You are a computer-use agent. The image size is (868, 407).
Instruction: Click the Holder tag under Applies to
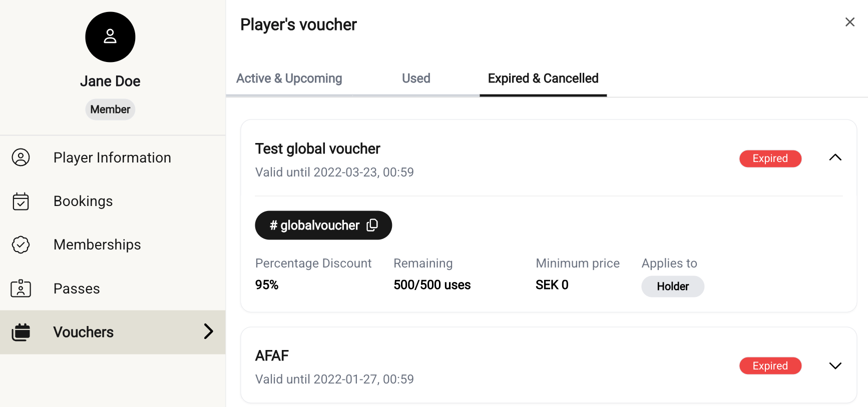coord(672,286)
